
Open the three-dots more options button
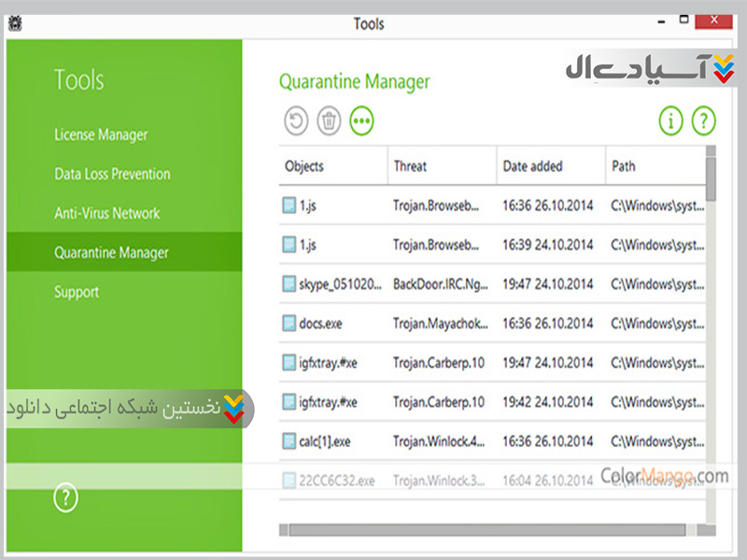click(361, 120)
